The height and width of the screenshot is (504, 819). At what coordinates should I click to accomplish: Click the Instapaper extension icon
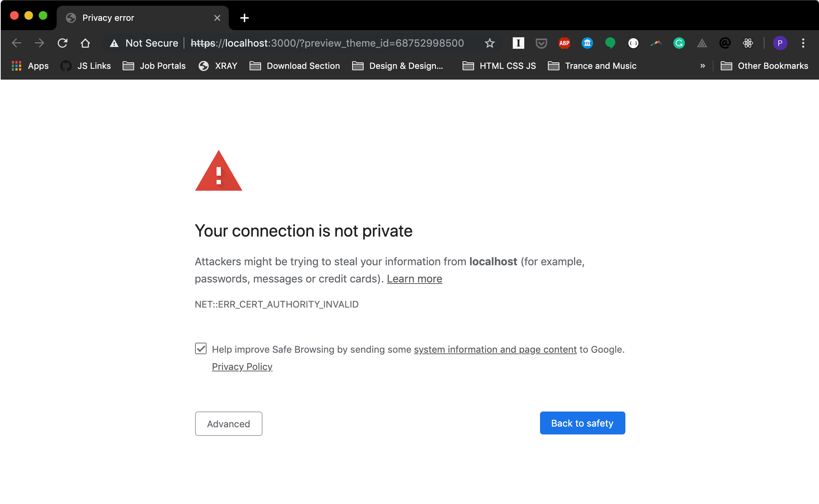518,43
